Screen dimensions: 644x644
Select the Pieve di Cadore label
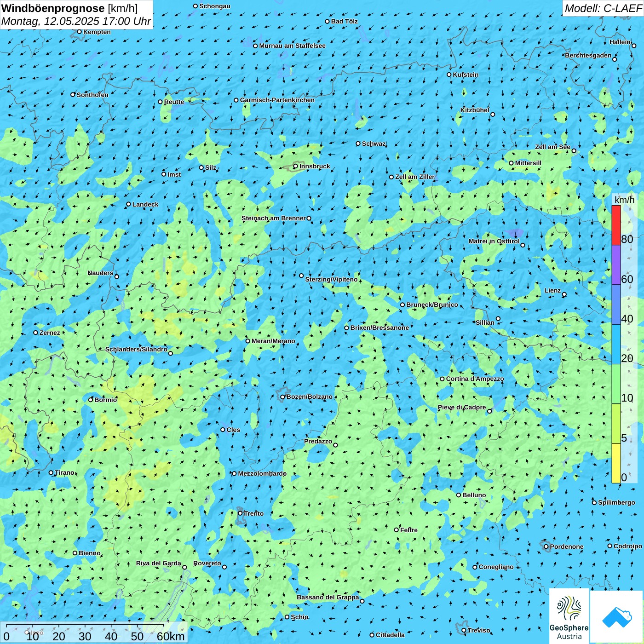pos(462,407)
